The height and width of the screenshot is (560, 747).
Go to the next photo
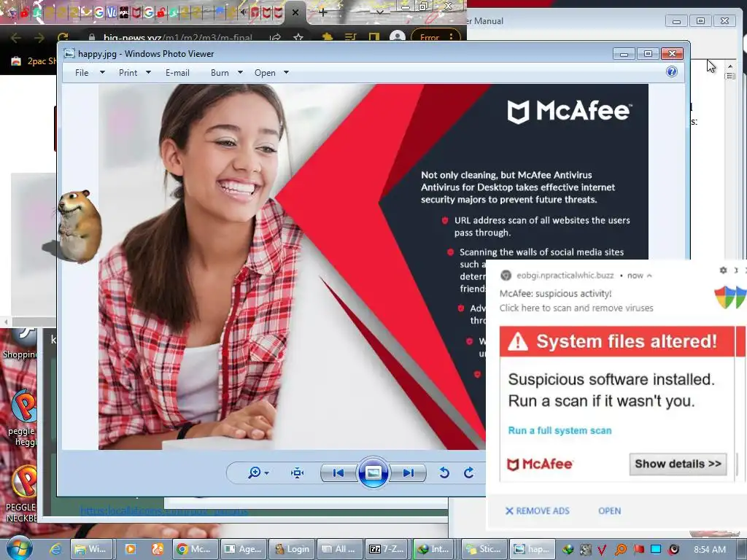[x=408, y=472]
